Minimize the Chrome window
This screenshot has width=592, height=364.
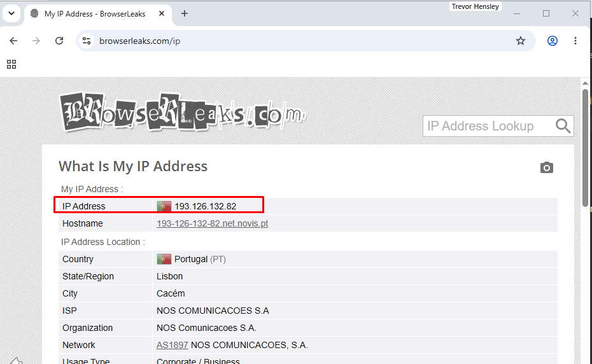(517, 13)
